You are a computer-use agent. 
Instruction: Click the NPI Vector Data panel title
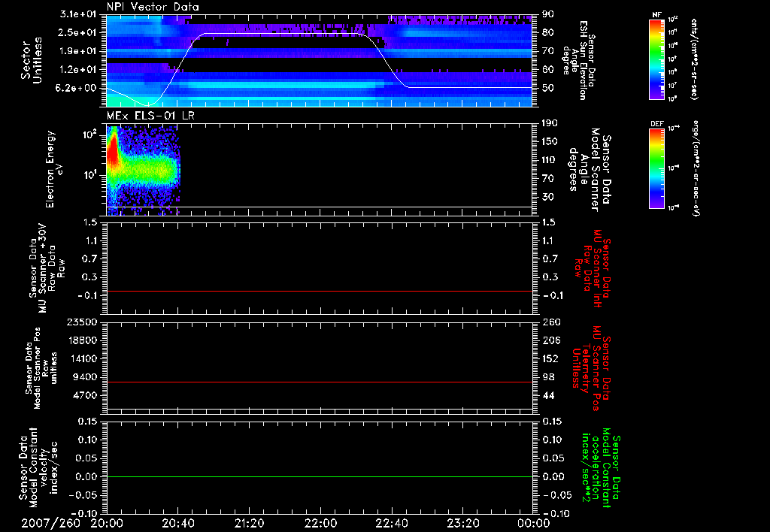coord(153,7)
